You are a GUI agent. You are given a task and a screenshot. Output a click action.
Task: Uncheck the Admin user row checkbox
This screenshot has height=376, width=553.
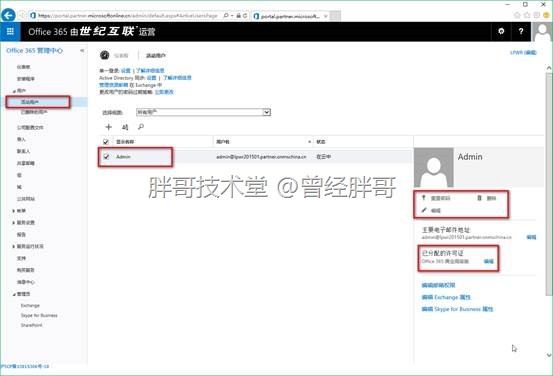pyautogui.click(x=106, y=157)
